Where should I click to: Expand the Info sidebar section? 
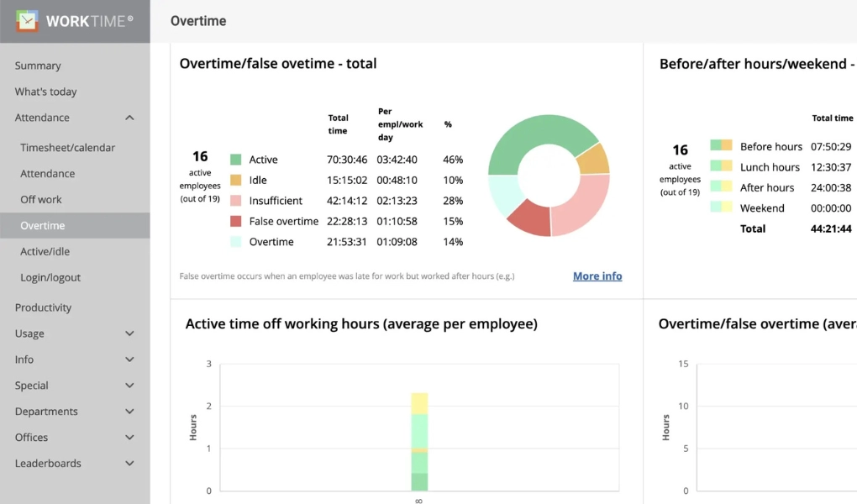click(x=129, y=360)
